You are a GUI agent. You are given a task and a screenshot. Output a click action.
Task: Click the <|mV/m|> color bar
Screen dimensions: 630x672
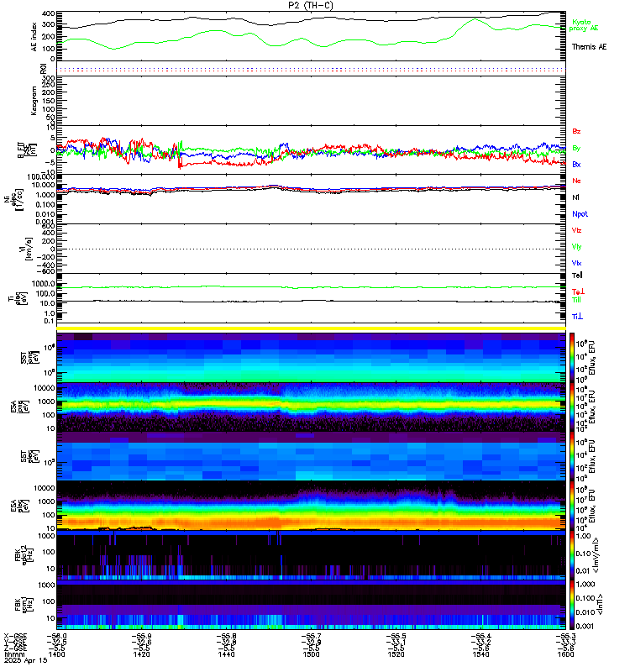click(x=572, y=555)
